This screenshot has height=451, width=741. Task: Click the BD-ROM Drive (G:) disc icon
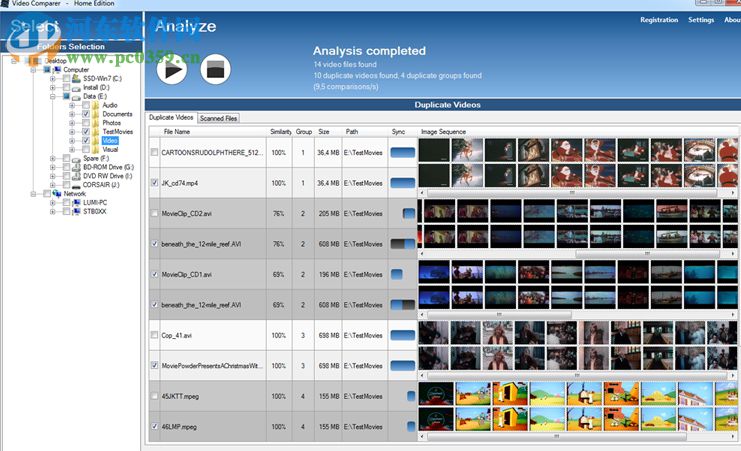[76, 167]
